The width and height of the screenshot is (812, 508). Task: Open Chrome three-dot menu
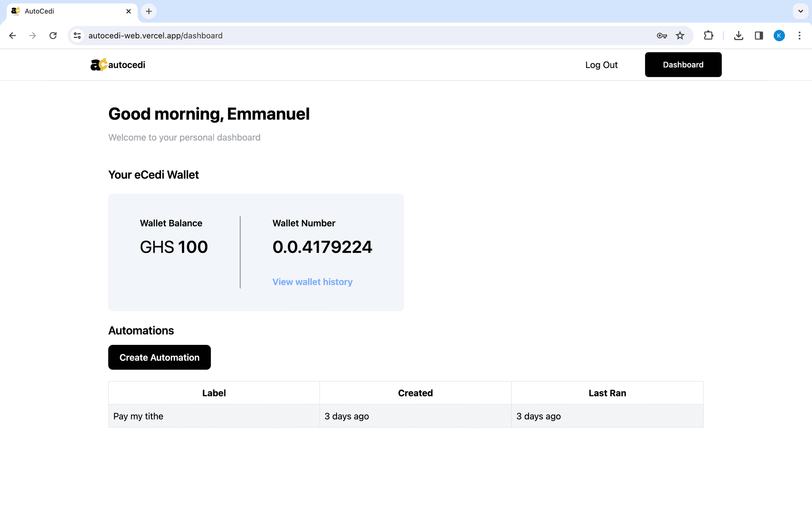click(799, 36)
